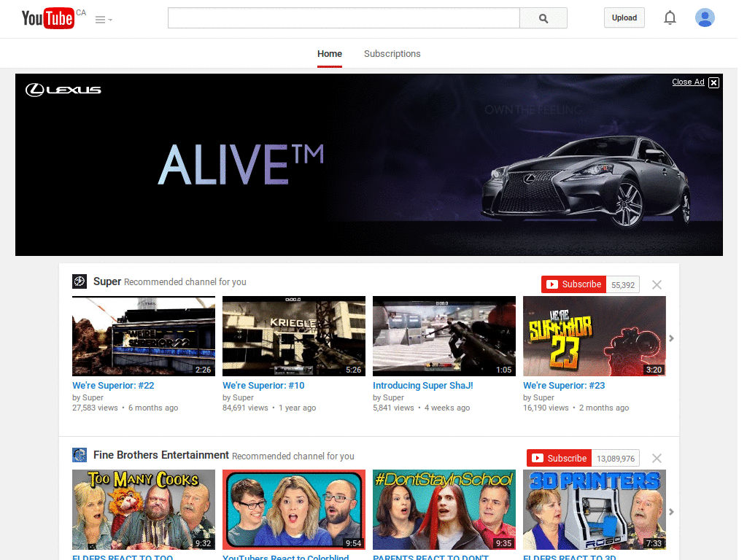Click the We're Superior: #10 title
The width and height of the screenshot is (747, 560).
pos(263,385)
